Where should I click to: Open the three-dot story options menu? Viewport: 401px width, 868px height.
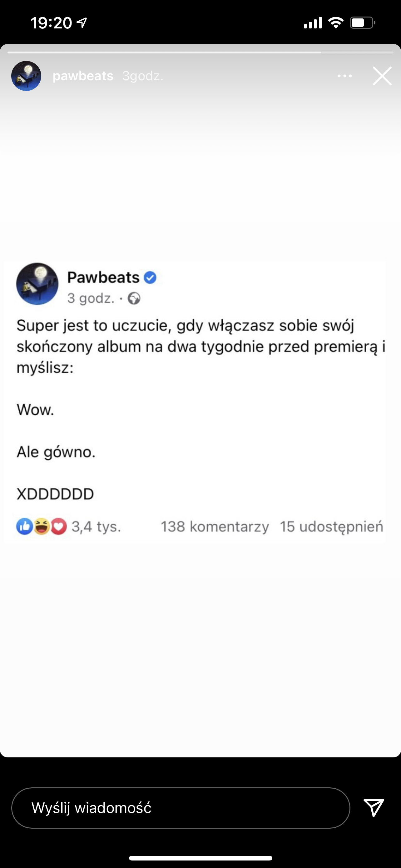click(344, 76)
